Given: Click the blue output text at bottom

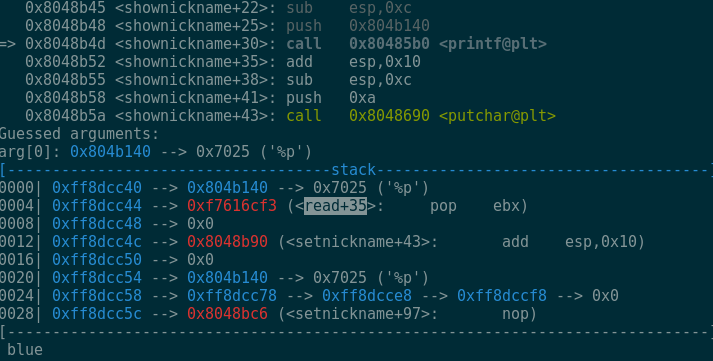Looking at the screenshot, I should pyautogui.click(x=25, y=350).
